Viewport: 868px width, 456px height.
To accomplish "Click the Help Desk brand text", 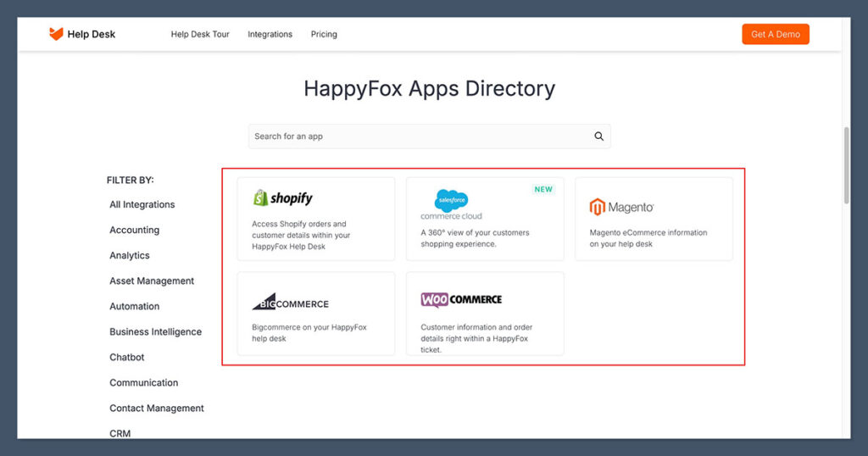I will pos(92,34).
